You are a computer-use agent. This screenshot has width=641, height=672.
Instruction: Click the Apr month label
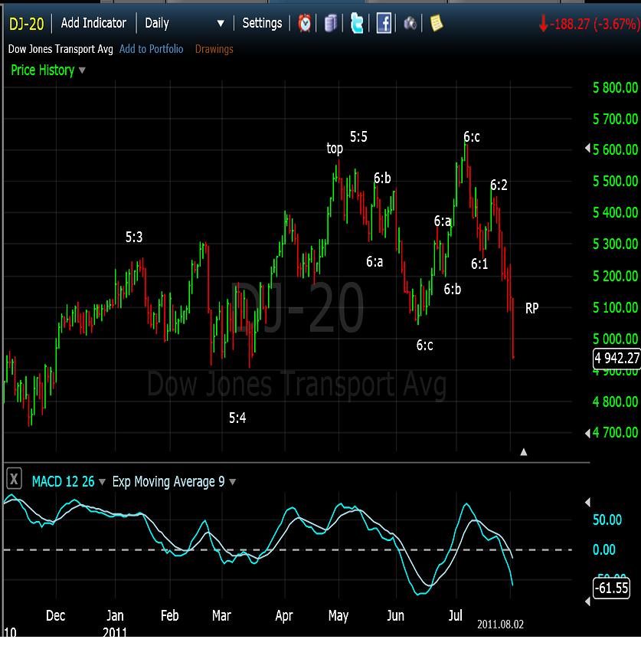[x=283, y=616]
